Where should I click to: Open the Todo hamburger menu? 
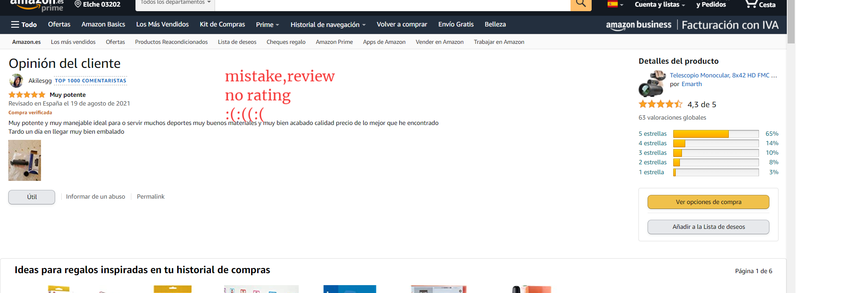pyautogui.click(x=24, y=24)
